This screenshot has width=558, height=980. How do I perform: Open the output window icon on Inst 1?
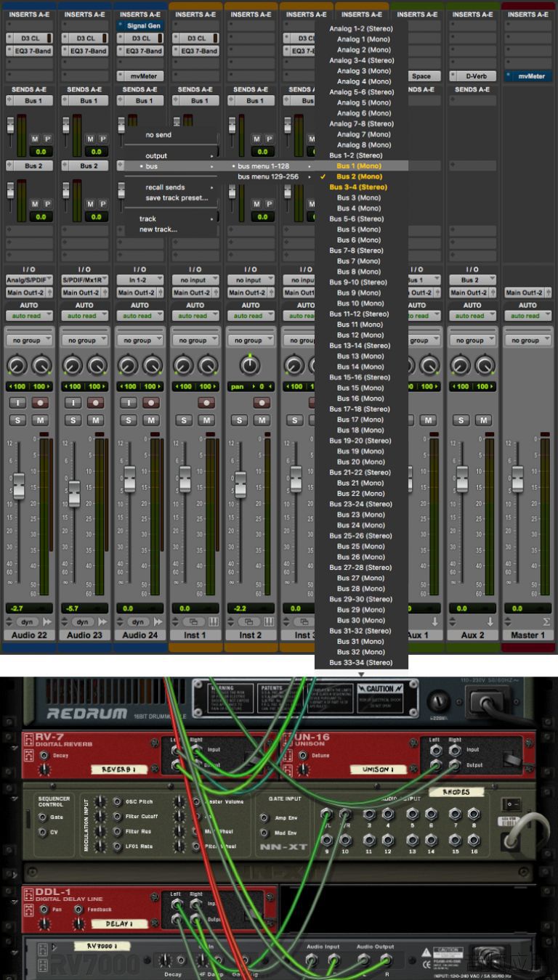click(193, 621)
